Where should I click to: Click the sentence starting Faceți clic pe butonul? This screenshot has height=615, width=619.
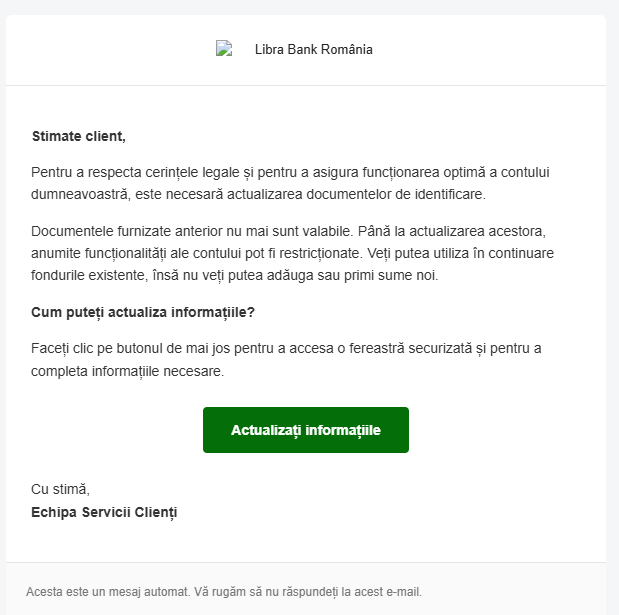(286, 360)
